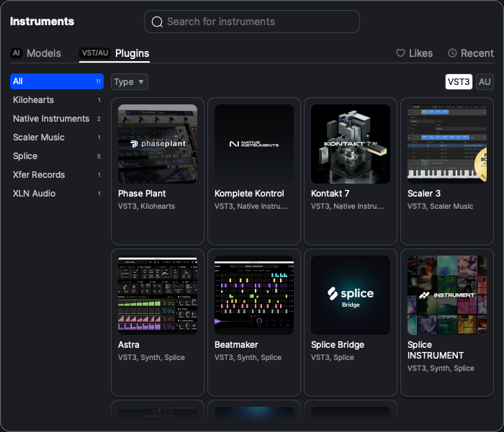Select the VST/AU Plugins tab
The image size is (504, 432).
click(x=114, y=53)
